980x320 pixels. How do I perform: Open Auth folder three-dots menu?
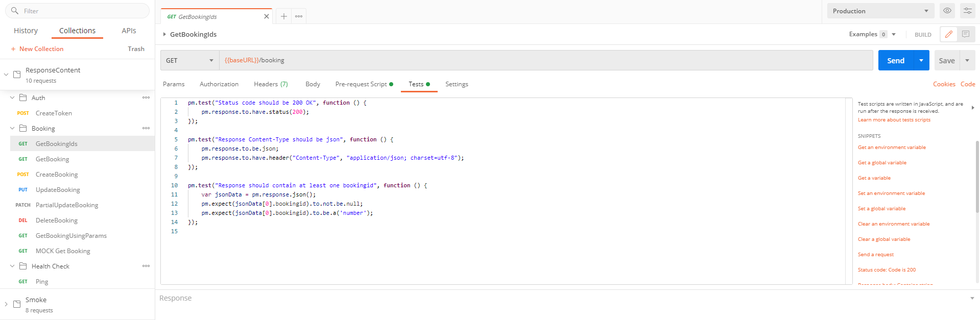coord(146,97)
